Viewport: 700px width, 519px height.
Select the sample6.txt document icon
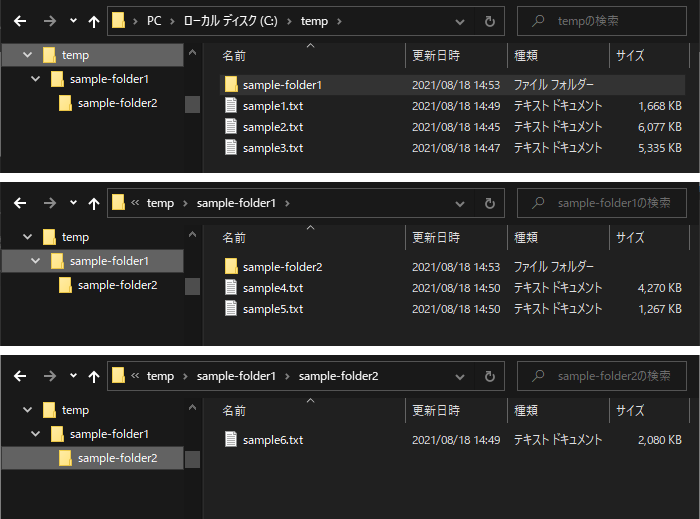[x=231, y=440]
